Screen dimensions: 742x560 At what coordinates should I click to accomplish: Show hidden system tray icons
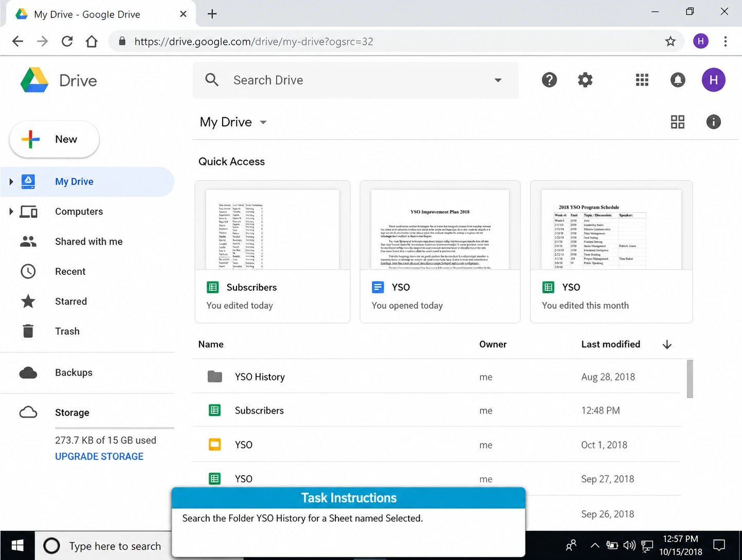[594, 545]
